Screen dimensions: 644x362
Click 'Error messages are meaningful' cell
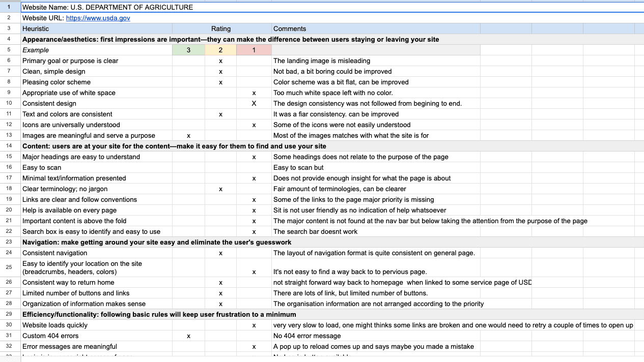pyautogui.click(x=96, y=346)
